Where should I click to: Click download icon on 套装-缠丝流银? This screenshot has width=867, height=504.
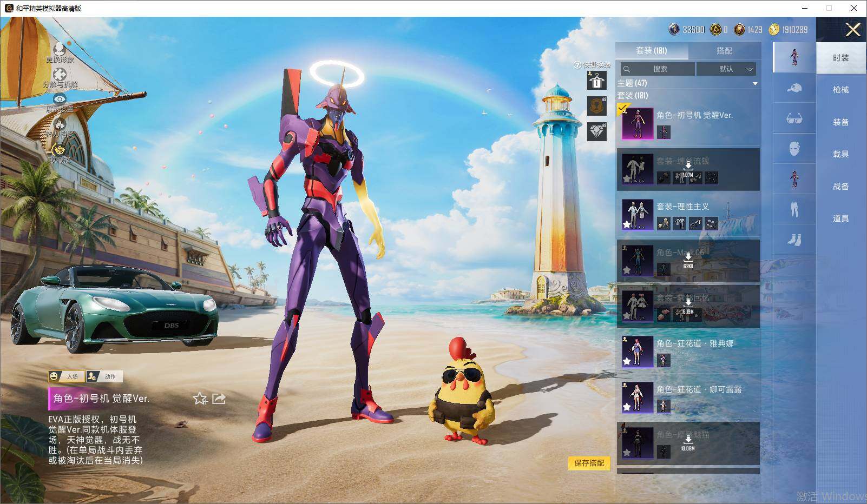tap(688, 165)
